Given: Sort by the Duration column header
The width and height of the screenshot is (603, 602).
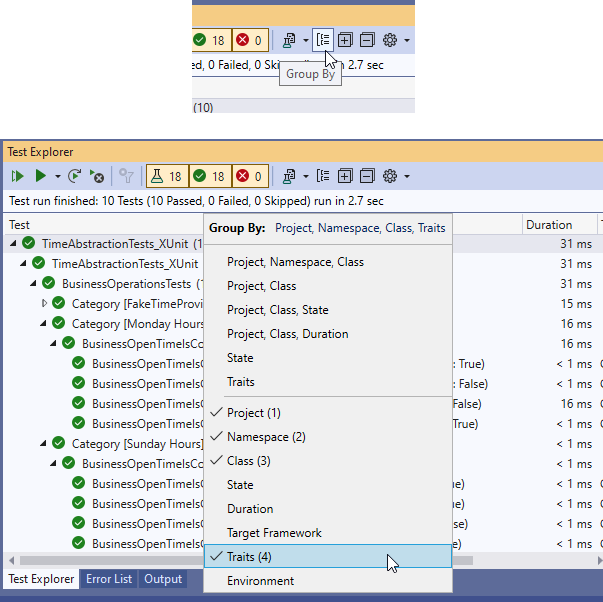Looking at the screenshot, I should [x=549, y=225].
